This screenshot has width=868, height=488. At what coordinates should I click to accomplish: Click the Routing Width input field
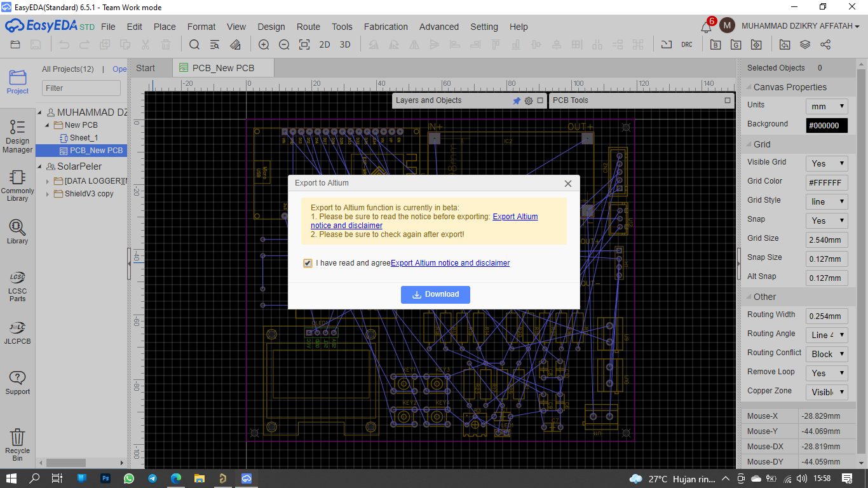(827, 316)
